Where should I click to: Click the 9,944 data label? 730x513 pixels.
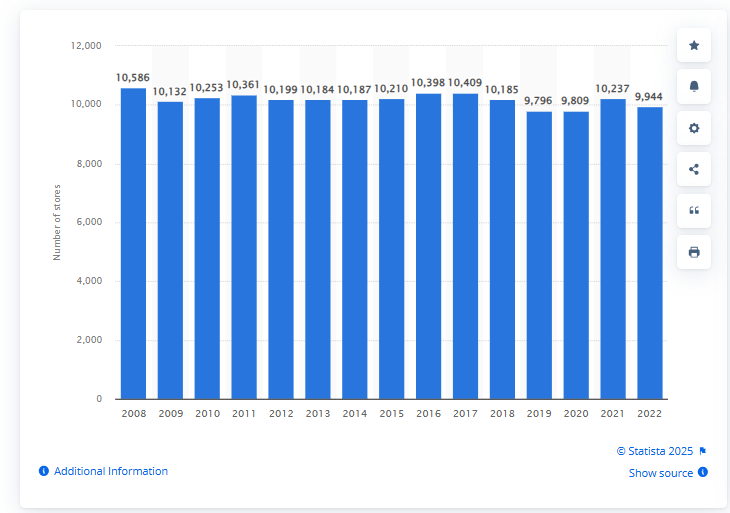[x=649, y=97]
